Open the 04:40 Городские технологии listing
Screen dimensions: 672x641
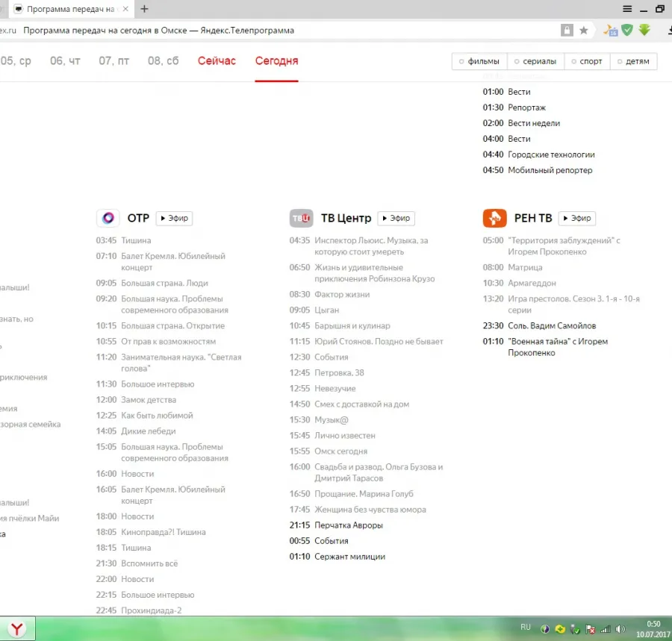coord(538,154)
